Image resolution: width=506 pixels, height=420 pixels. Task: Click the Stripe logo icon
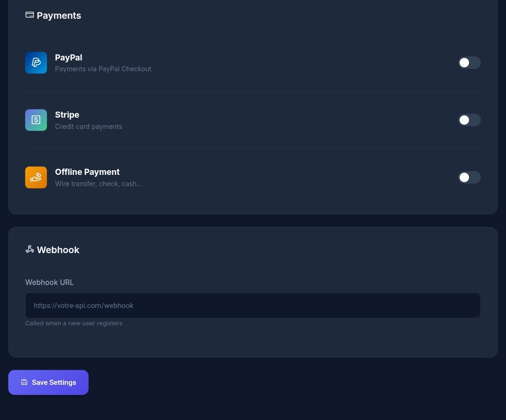coord(36,120)
